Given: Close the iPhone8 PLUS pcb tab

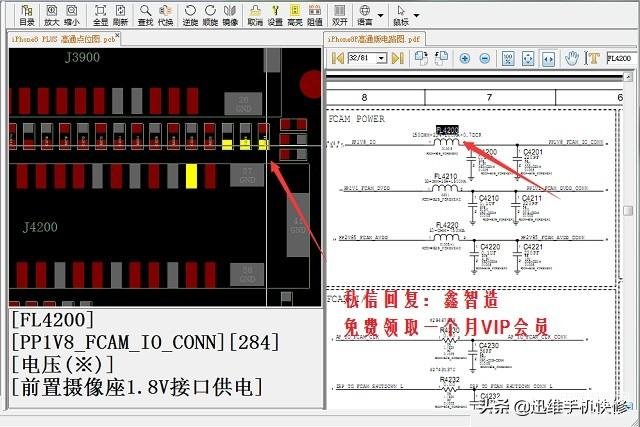Looking at the screenshot, I should [118, 36].
